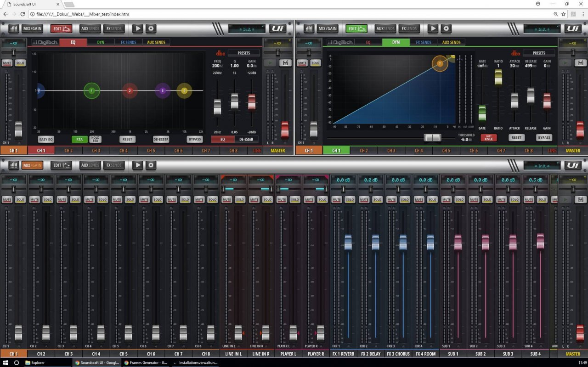The width and height of the screenshot is (588, 367).
Task: Toggle SOFT KNEE on compressor
Action: pyautogui.click(x=489, y=137)
